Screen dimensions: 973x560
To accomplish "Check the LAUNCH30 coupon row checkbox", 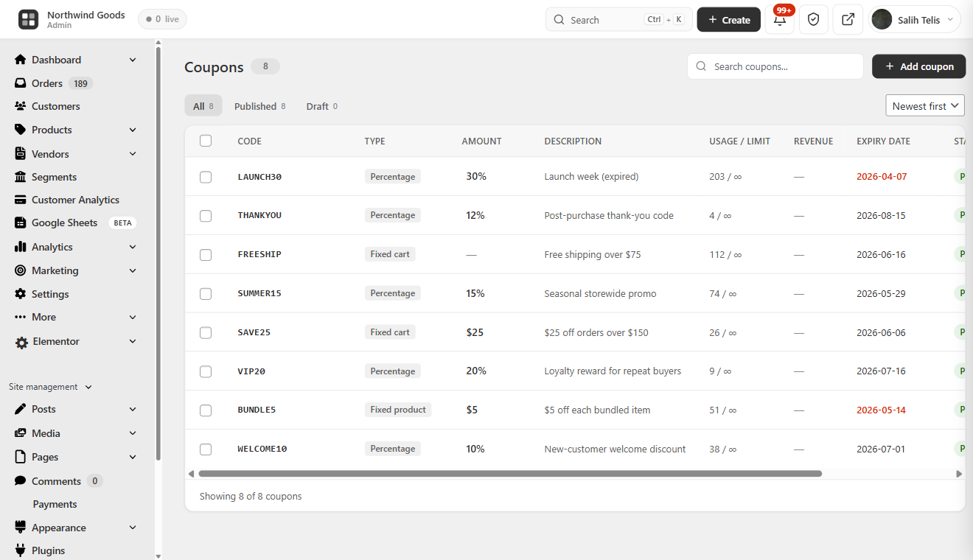I will point(206,177).
